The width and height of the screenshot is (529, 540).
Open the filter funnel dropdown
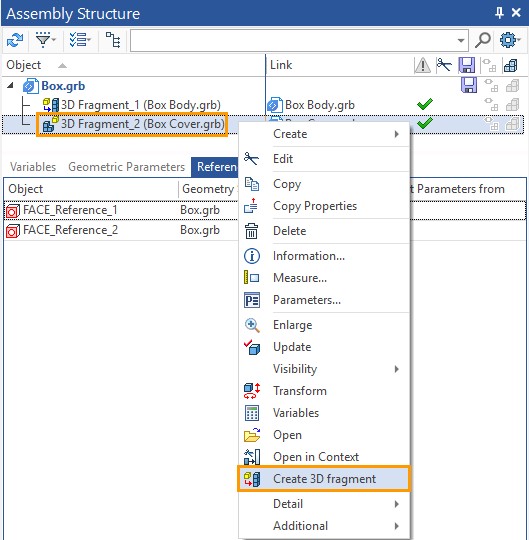point(46,41)
